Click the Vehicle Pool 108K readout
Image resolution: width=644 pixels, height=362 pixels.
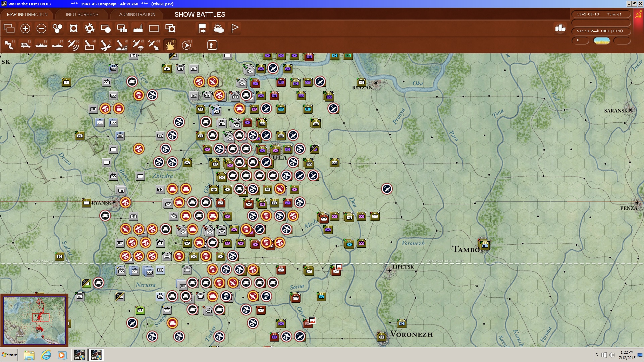pos(601,31)
